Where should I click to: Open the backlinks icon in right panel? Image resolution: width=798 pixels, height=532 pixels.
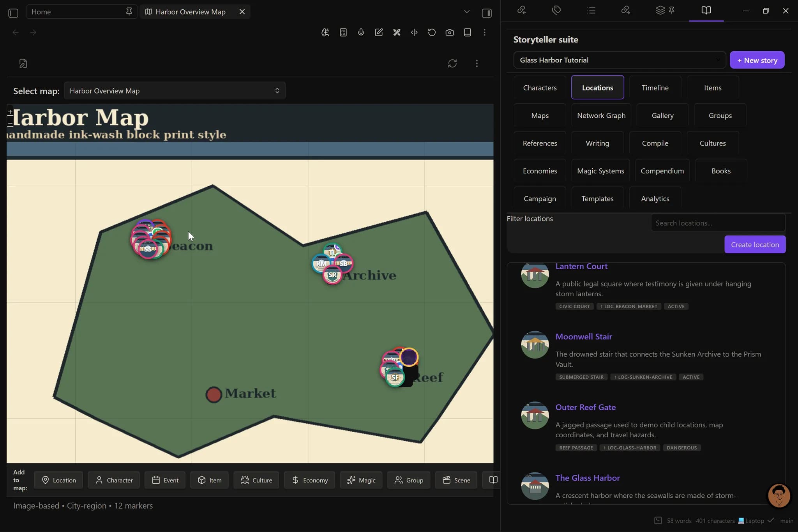click(x=522, y=10)
